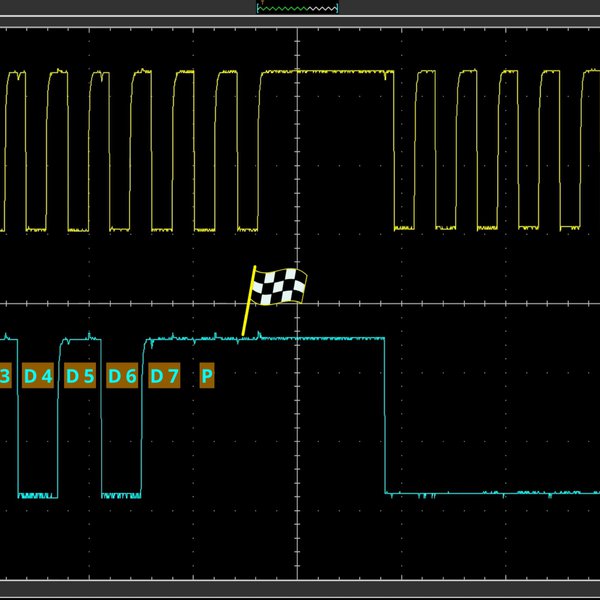This screenshot has width=600, height=600.
Task: Select the P parity bit label
Action: click(x=207, y=376)
